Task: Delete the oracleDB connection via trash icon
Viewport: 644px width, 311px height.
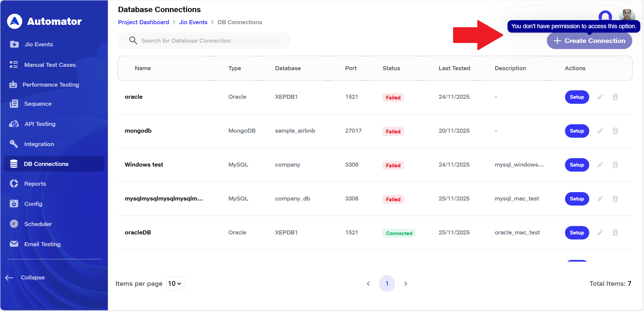Action: click(x=615, y=233)
